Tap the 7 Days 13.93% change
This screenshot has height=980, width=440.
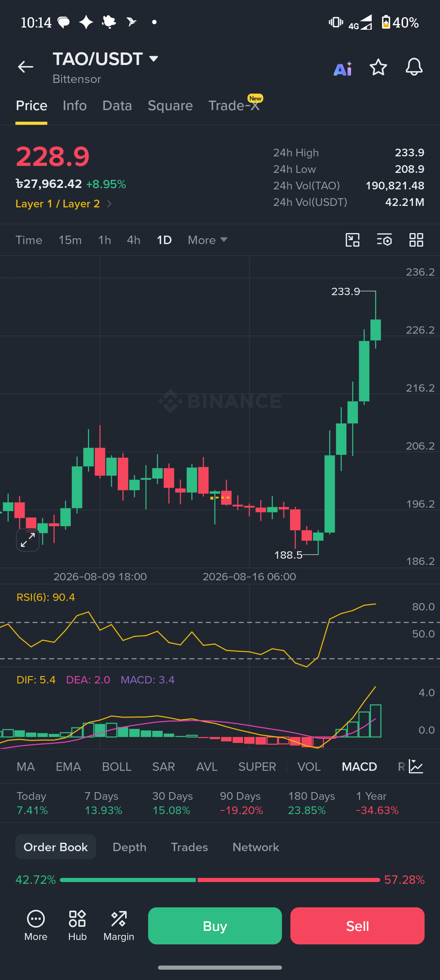(x=103, y=803)
